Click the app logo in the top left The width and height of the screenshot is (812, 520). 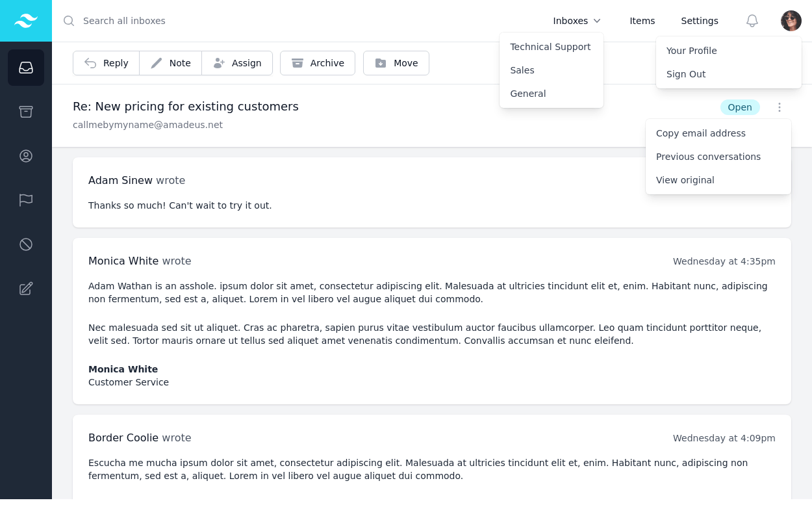[26, 20]
